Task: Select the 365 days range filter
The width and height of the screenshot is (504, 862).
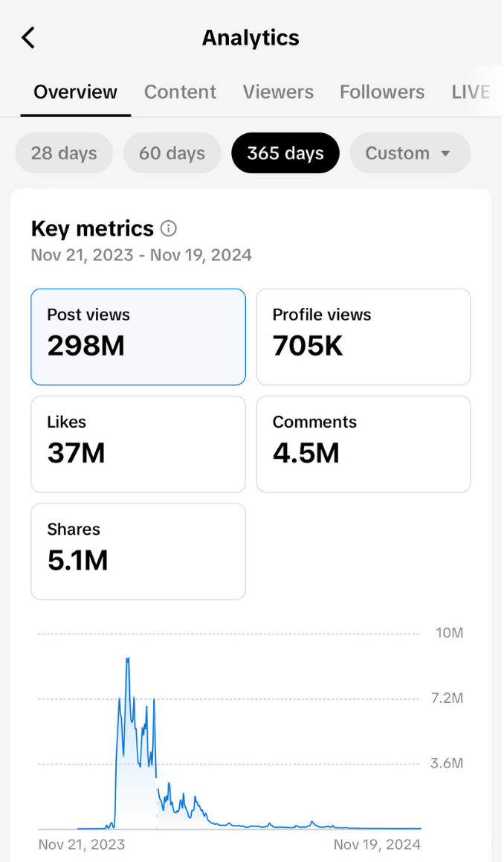Action: pos(285,153)
